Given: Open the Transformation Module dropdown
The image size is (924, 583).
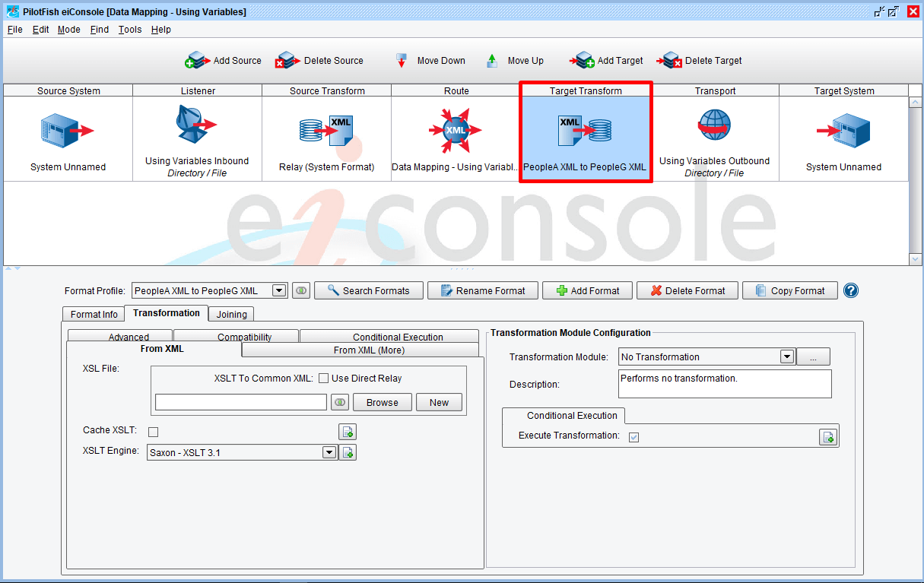Looking at the screenshot, I should coord(787,357).
